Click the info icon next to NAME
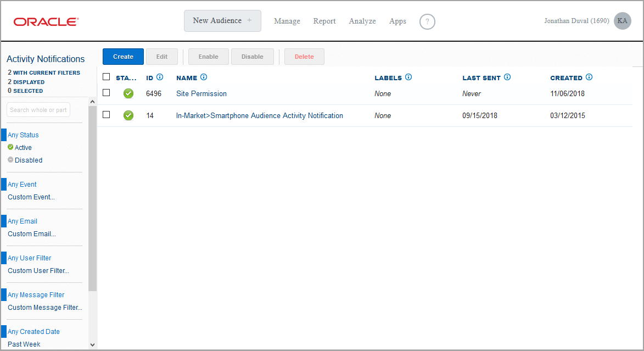Viewport: 644px width, 351px height. click(204, 77)
